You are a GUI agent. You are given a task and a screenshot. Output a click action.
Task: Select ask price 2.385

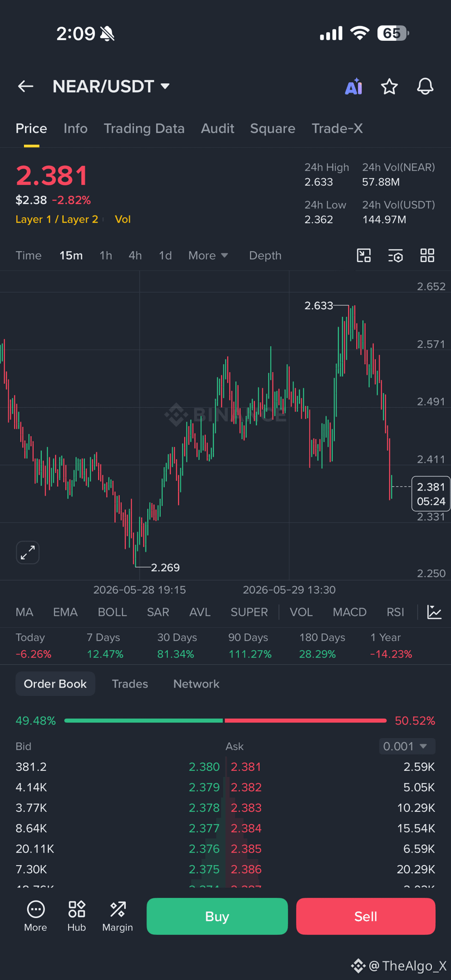coord(246,849)
